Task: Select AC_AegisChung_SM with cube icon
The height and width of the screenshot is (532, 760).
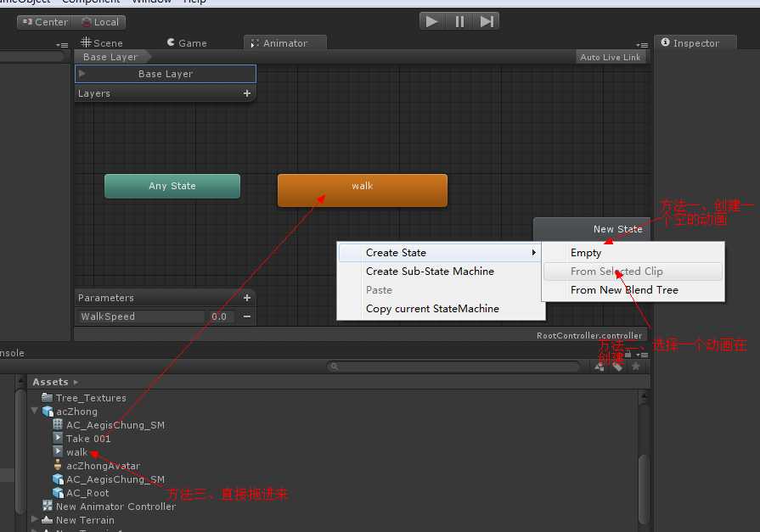Action: coord(109,479)
